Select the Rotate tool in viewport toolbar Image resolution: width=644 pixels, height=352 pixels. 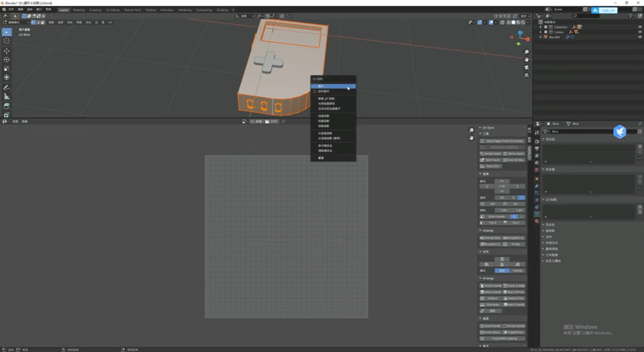[7, 60]
